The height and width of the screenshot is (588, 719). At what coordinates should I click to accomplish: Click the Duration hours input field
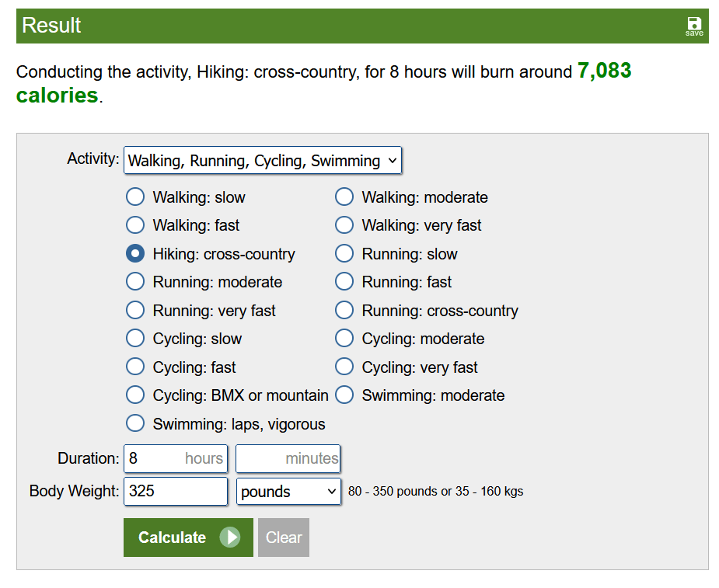click(x=175, y=458)
